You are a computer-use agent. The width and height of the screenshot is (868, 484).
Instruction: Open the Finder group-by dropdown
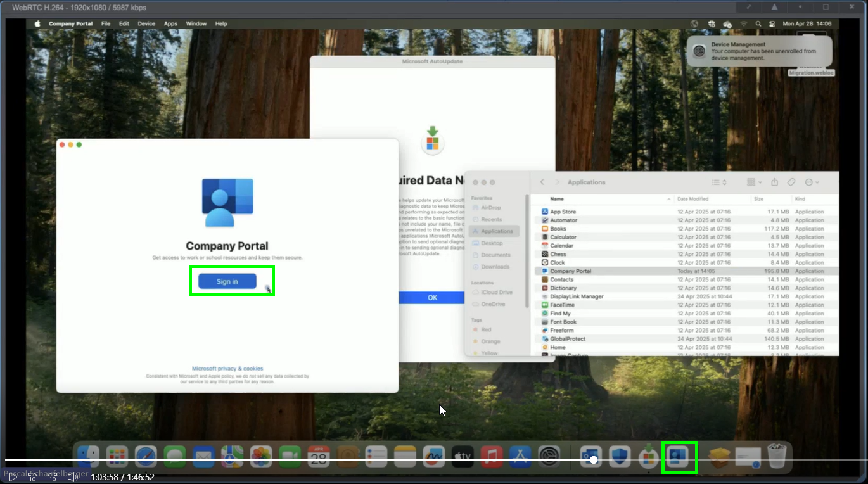pyautogui.click(x=754, y=182)
